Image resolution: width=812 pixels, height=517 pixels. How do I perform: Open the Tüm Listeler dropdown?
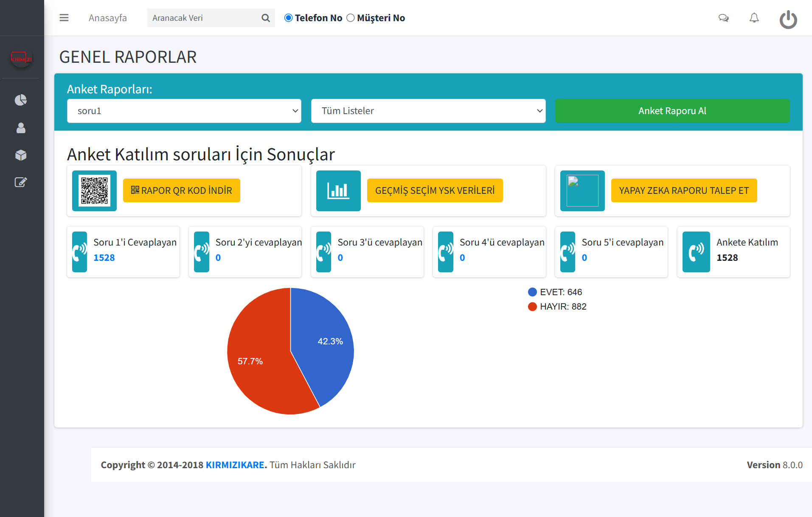click(x=428, y=111)
